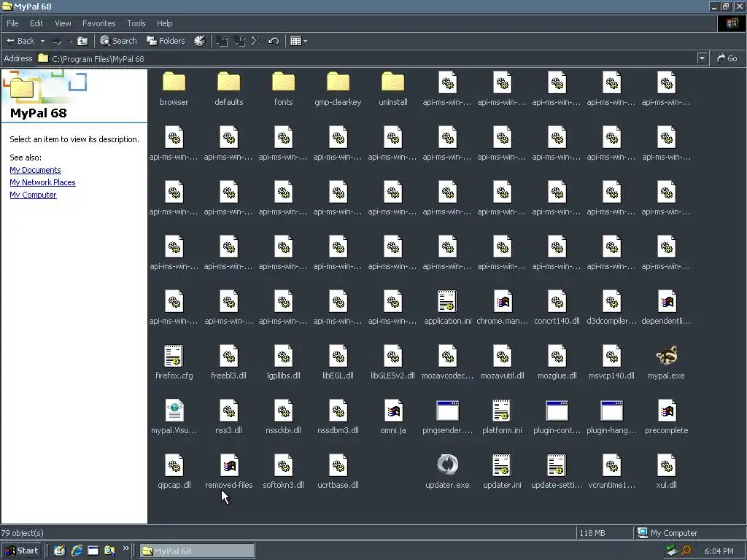Viewport: 747px width, 560px height.
Task: Open the File menu
Action: [x=12, y=23]
